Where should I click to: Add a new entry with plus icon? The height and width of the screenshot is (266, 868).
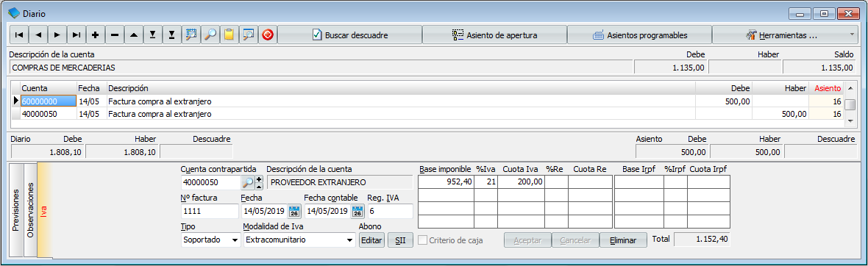pos(95,35)
